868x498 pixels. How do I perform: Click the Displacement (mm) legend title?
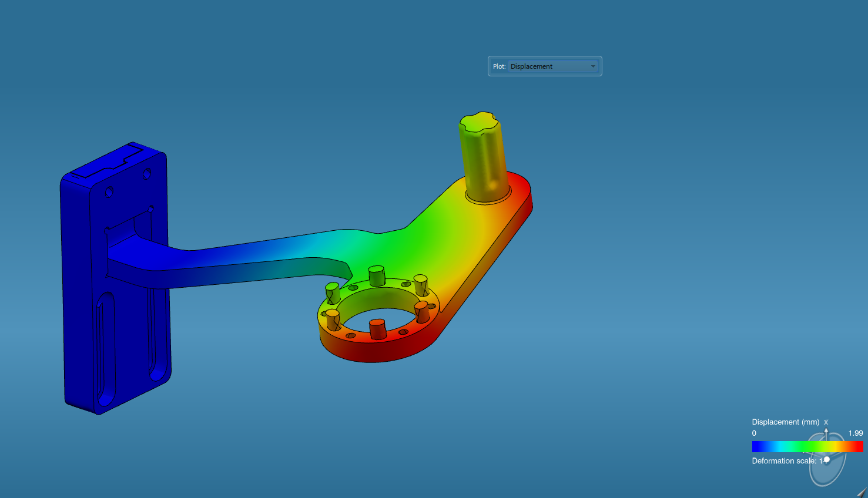(x=785, y=422)
